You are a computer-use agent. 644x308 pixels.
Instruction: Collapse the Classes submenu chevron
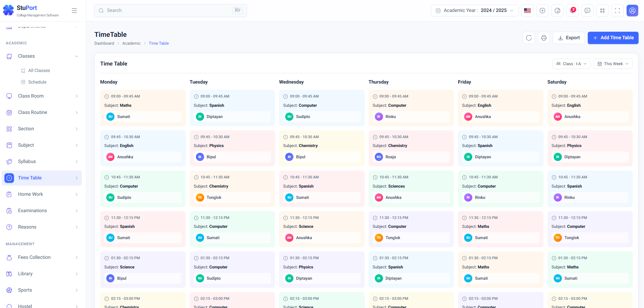77,56
